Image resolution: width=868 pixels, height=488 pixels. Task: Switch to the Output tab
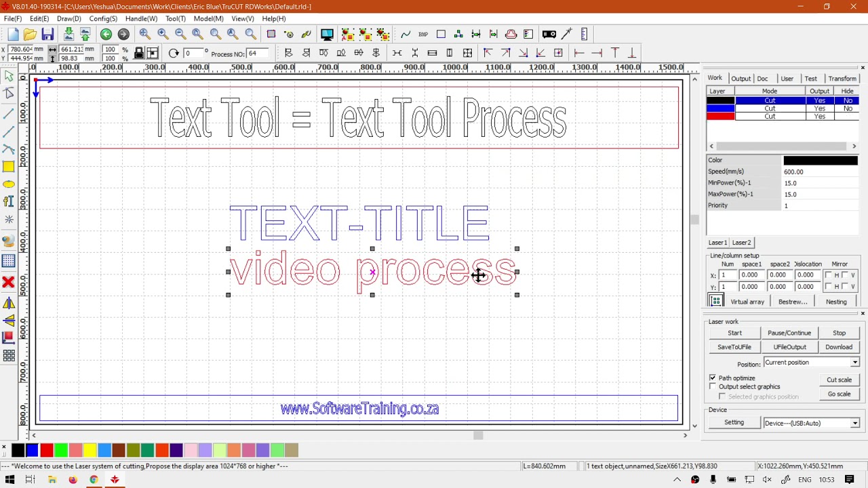pyautogui.click(x=741, y=79)
